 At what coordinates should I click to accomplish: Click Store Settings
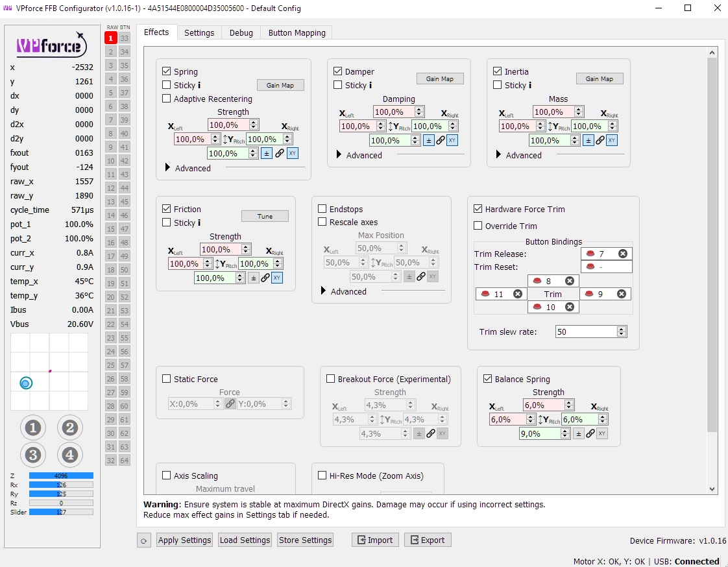(x=306, y=540)
